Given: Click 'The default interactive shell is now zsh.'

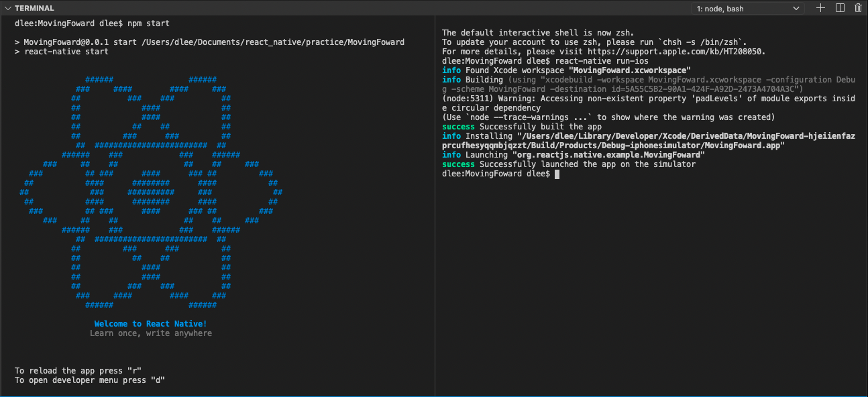Looking at the screenshot, I should [538, 33].
